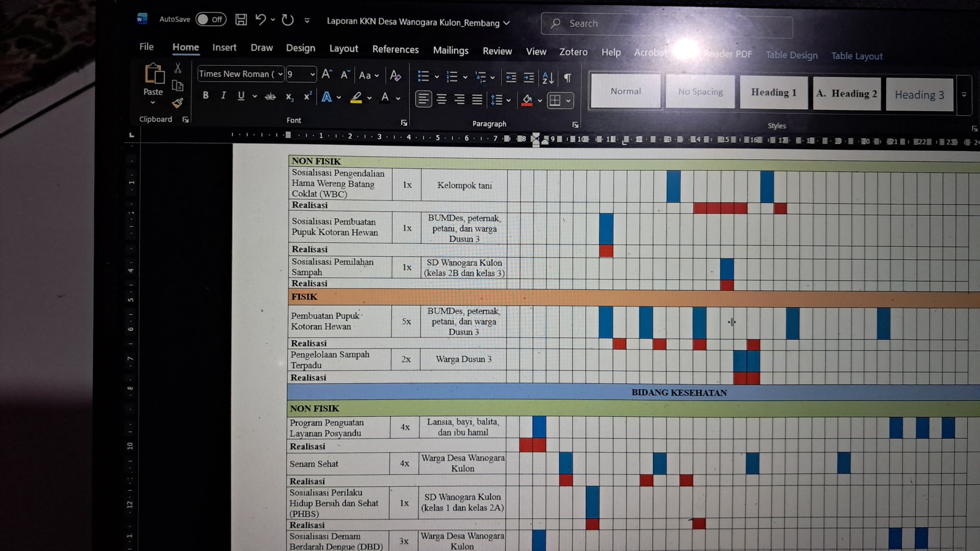
Task: Switch to the Table Layout tab
Action: pyautogui.click(x=856, y=56)
